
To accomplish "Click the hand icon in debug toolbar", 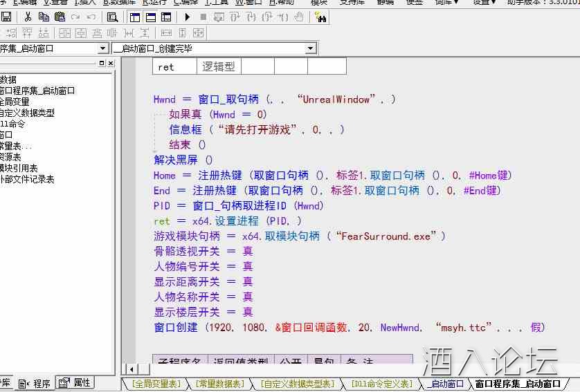I will coord(299,17).
